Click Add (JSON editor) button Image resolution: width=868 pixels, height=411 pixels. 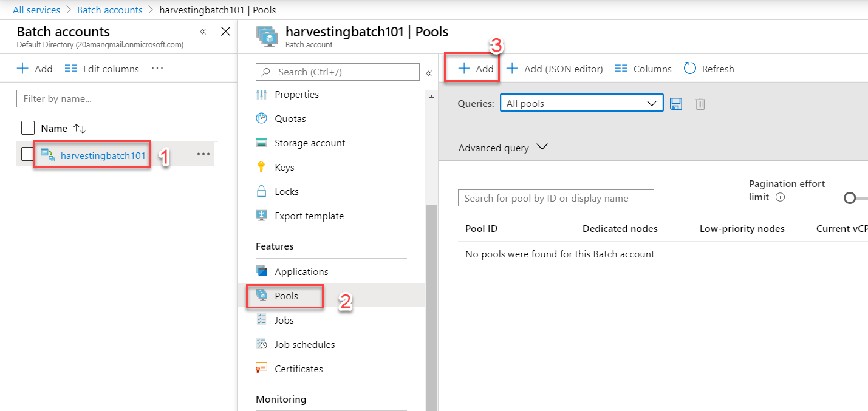[x=555, y=69]
